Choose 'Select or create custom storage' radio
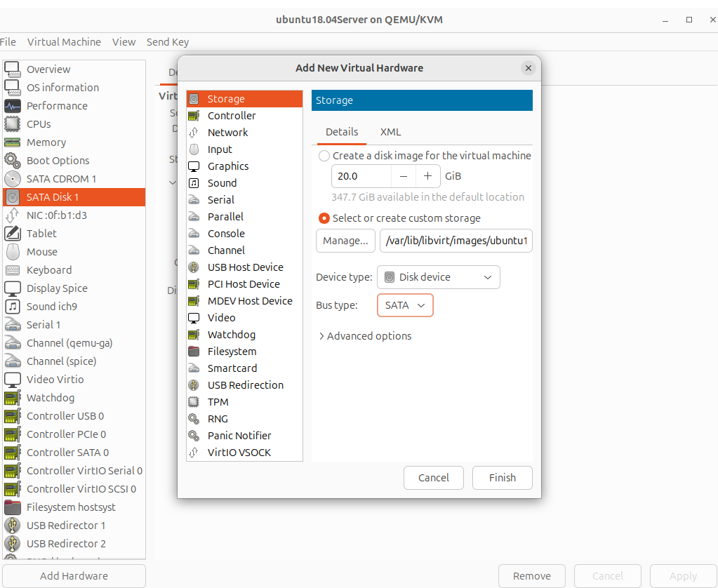This screenshot has height=588, width=718. (324, 218)
